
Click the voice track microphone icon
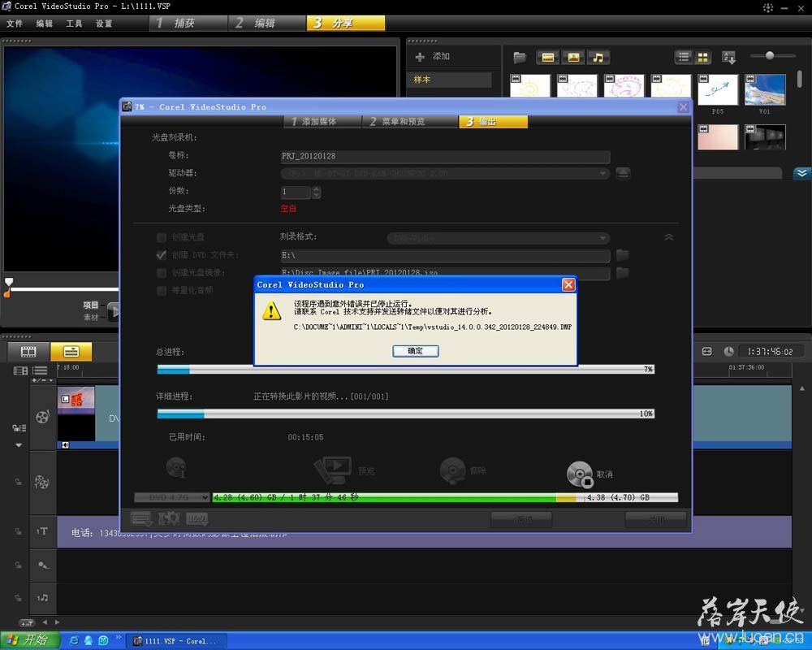pyautogui.click(x=43, y=565)
